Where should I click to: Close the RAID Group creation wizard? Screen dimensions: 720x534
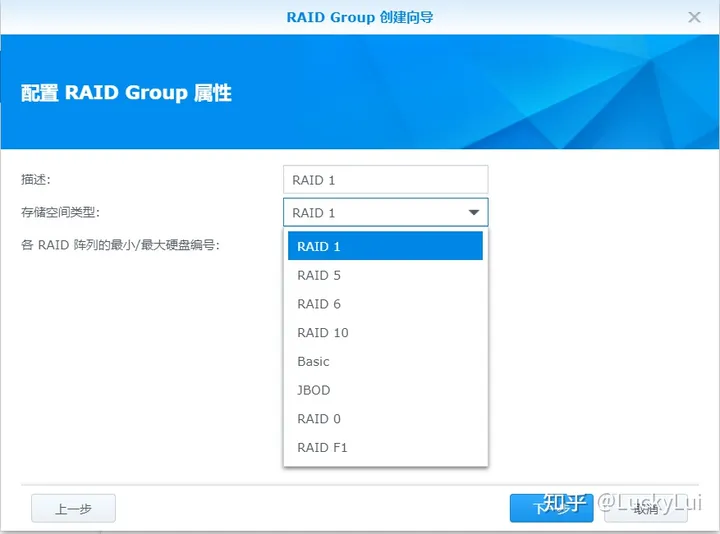[x=695, y=17]
